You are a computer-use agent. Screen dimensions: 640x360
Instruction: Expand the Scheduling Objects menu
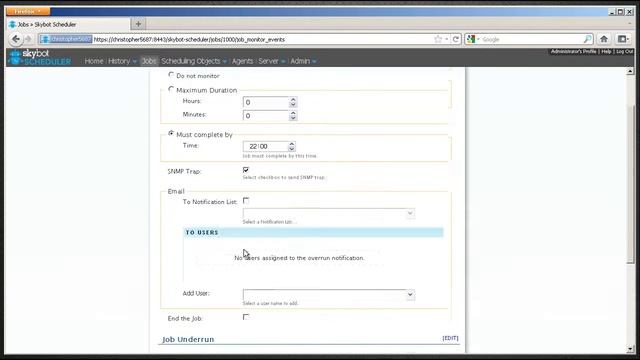[x=194, y=61]
